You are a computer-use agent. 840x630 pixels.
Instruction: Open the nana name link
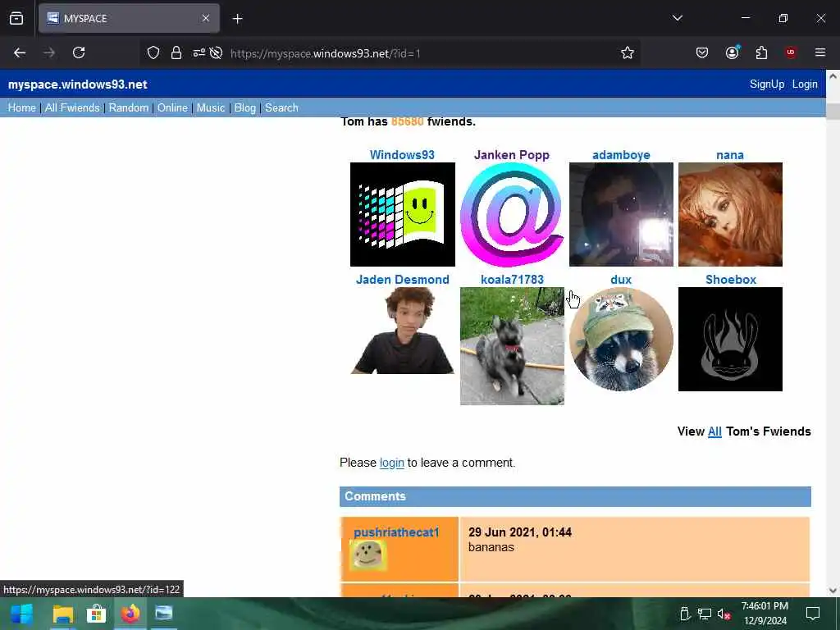click(730, 155)
